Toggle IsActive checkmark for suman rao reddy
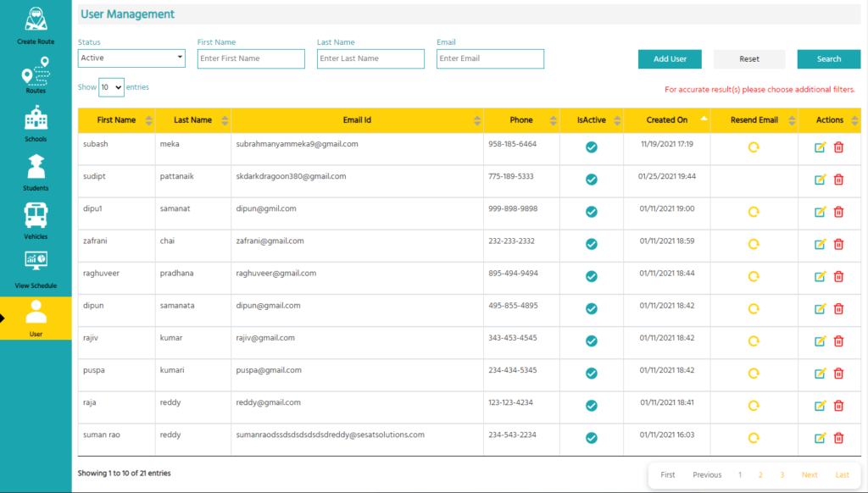Image resolution: width=868 pixels, height=493 pixels. [x=592, y=438]
